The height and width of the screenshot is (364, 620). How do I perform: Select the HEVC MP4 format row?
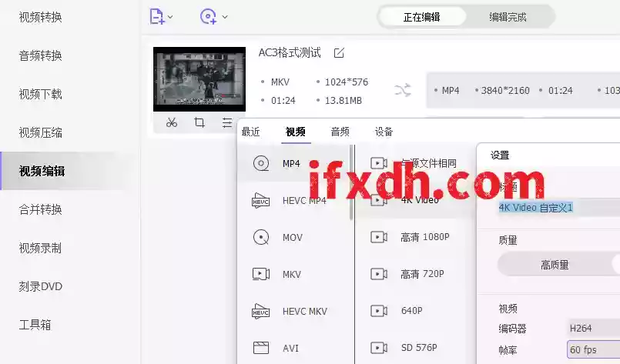click(x=293, y=200)
